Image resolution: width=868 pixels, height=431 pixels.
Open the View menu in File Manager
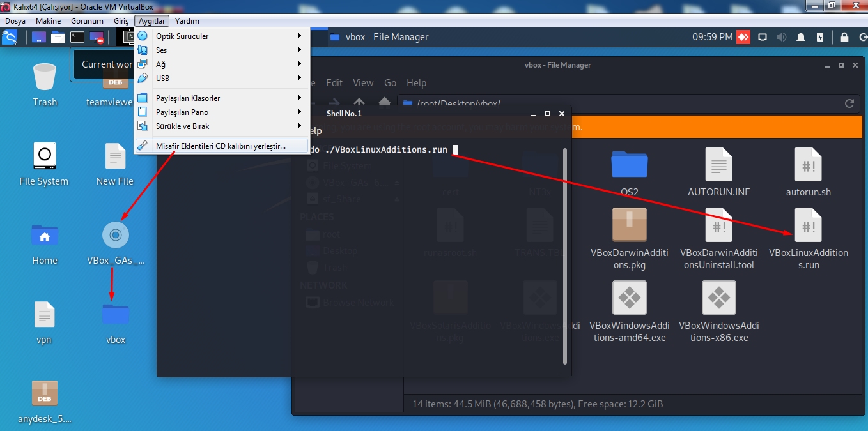click(x=363, y=83)
